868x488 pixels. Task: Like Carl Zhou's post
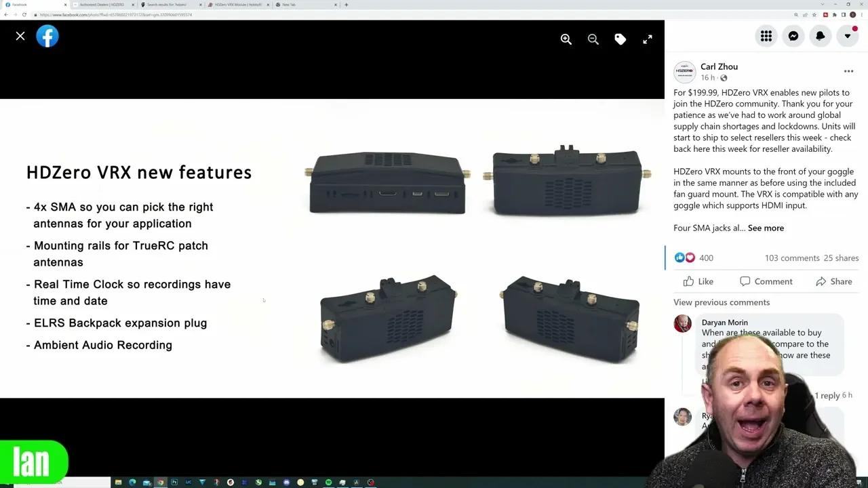[x=698, y=281]
